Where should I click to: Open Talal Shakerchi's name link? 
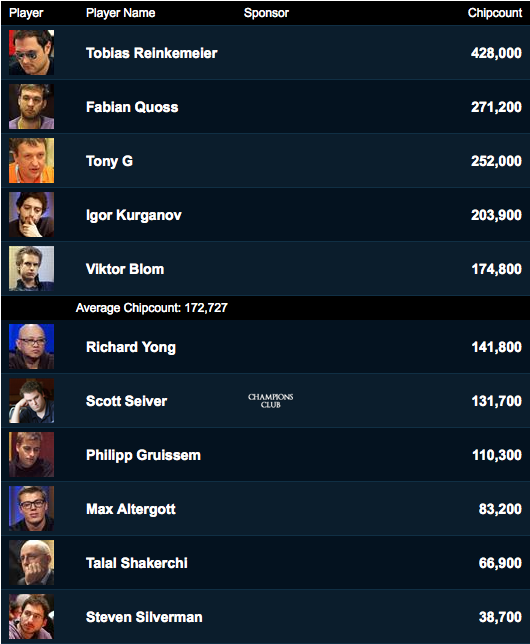(137, 563)
